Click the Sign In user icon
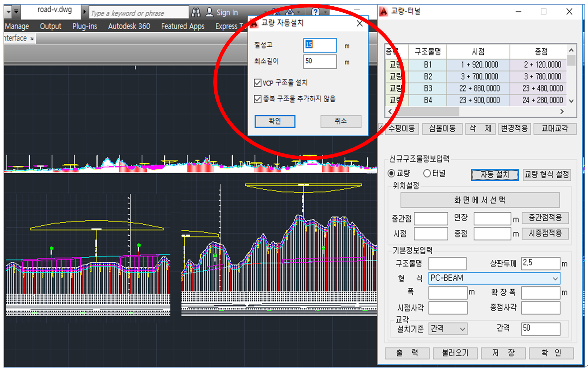The height and width of the screenshot is (370, 588). click(209, 12)
